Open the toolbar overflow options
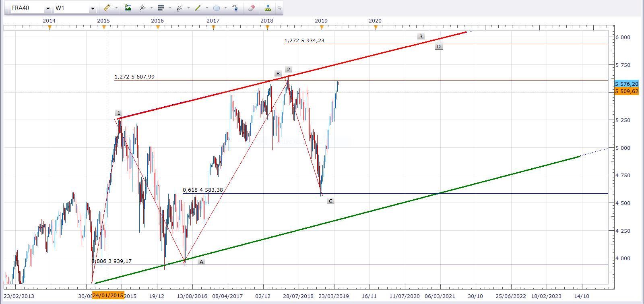Viewport: 644px width, 304px height. coord(279,8)
